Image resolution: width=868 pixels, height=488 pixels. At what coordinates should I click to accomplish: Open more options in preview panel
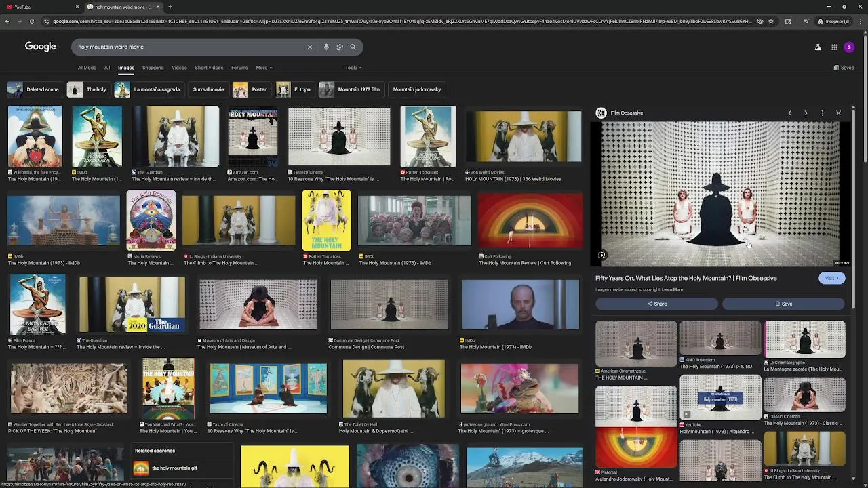pyautogui.click(x=822, y=113)
